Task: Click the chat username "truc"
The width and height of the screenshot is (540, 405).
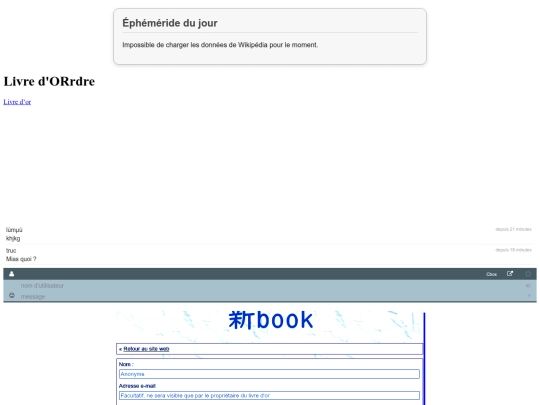Action: (11, 250)
